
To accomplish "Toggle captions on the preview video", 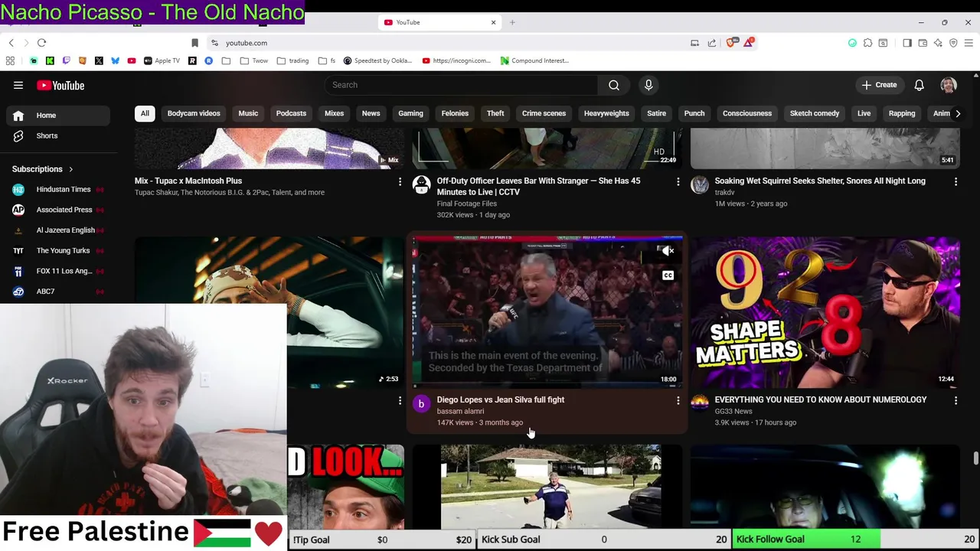I will click(x=668, y=275).
